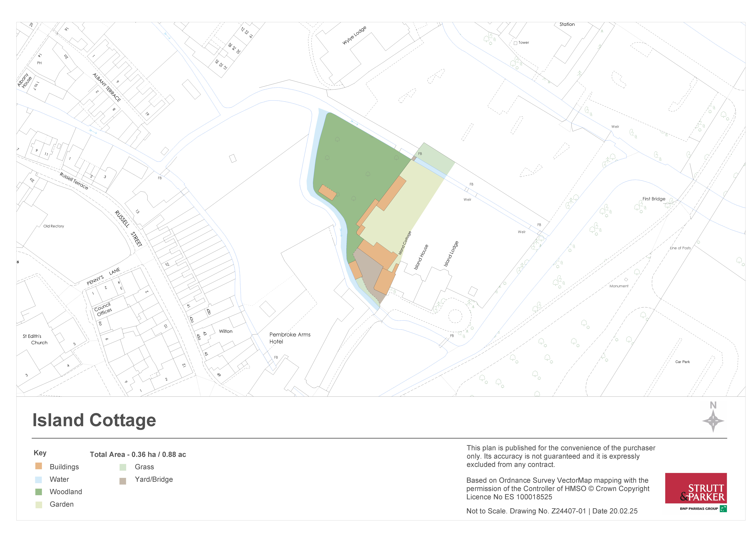Click the Buildings orange color swatch in key
The height and width of the screenshot is (534, 756).
coord(39,466)
